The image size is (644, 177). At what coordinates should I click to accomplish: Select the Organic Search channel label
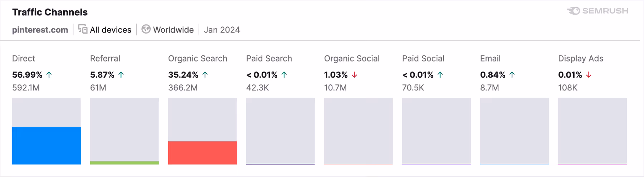(x=197, y=59)
